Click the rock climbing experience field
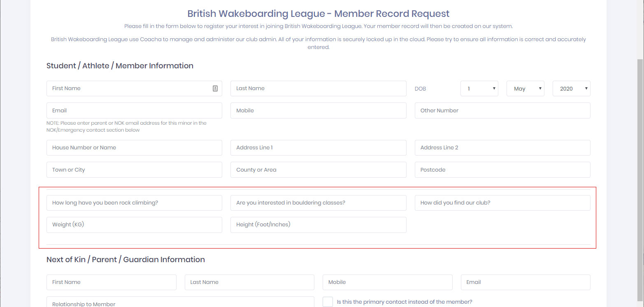This screenshot has width=644, height=307. (134, 203)
